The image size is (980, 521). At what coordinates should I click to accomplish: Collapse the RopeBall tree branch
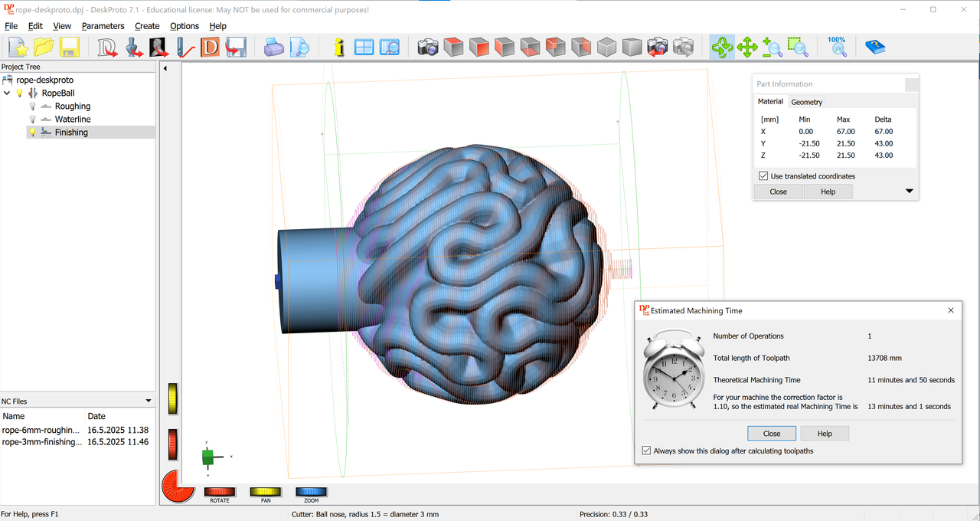(6, 93)
